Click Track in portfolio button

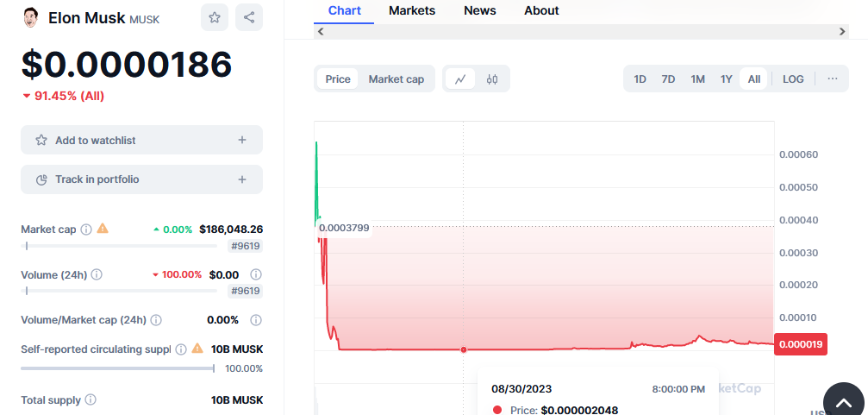(141, 179)
